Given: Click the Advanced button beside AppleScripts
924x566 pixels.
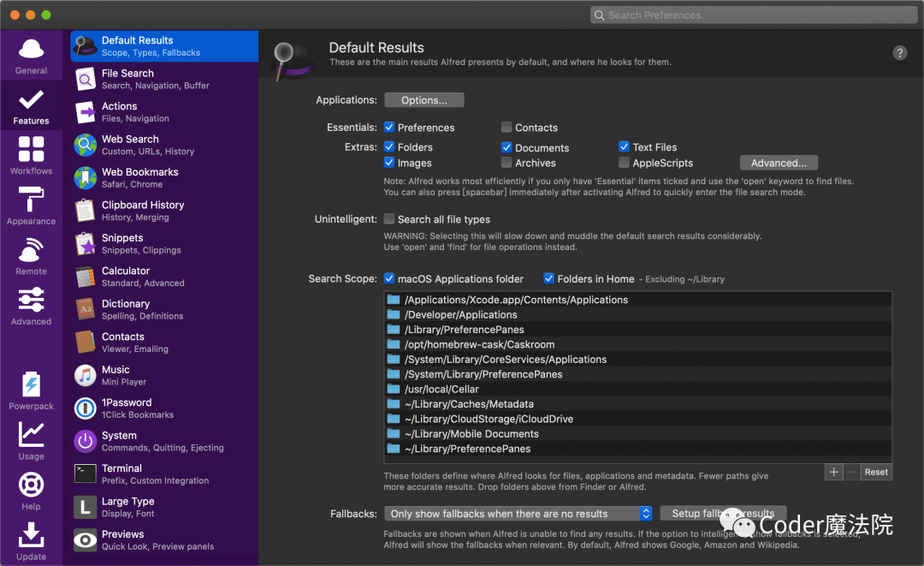Looking at the screenshot, I should pyautogui.click(x=779, y=163).
